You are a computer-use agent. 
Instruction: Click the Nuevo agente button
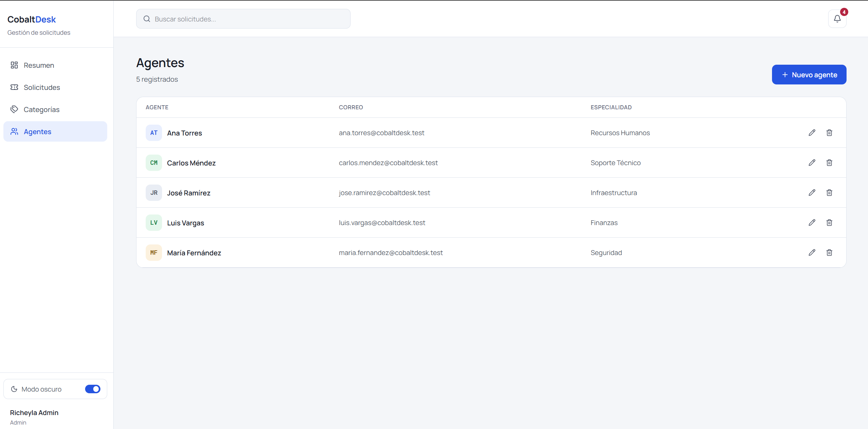tap(809, 75)
